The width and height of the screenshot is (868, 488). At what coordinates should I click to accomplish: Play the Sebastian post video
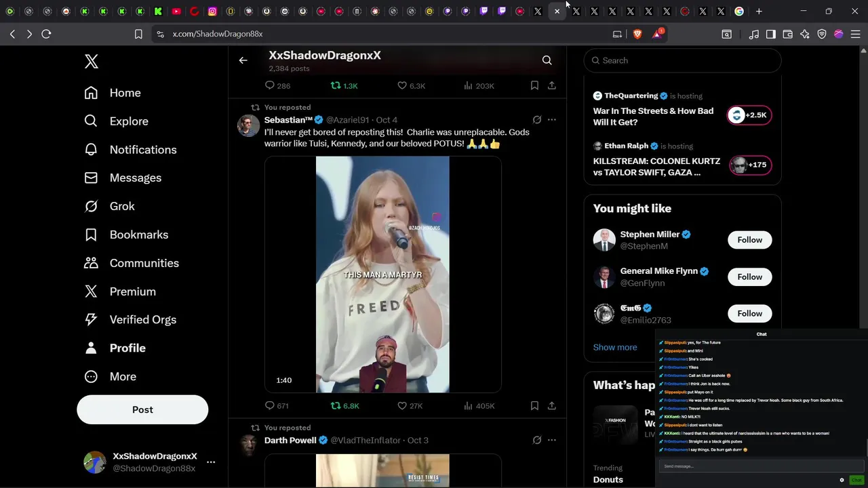382,274
